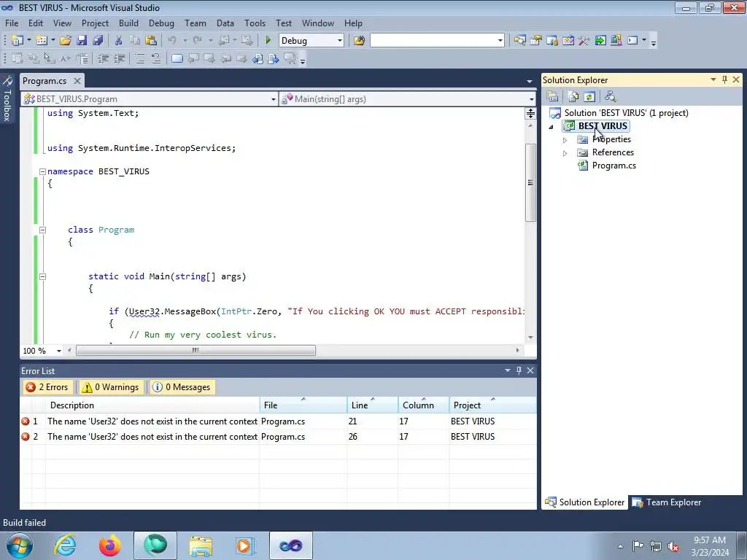Save Program.cs with the floppy icon
Image resolution: width=747 pixels, height=560 pixels.
tap(82, 41)
